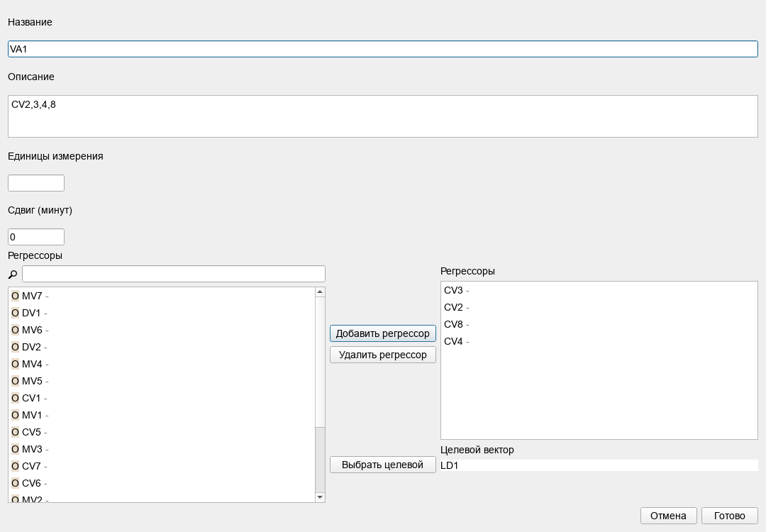Click the O icon beside MV3
The image size is (766, 532).
[15, 450]
